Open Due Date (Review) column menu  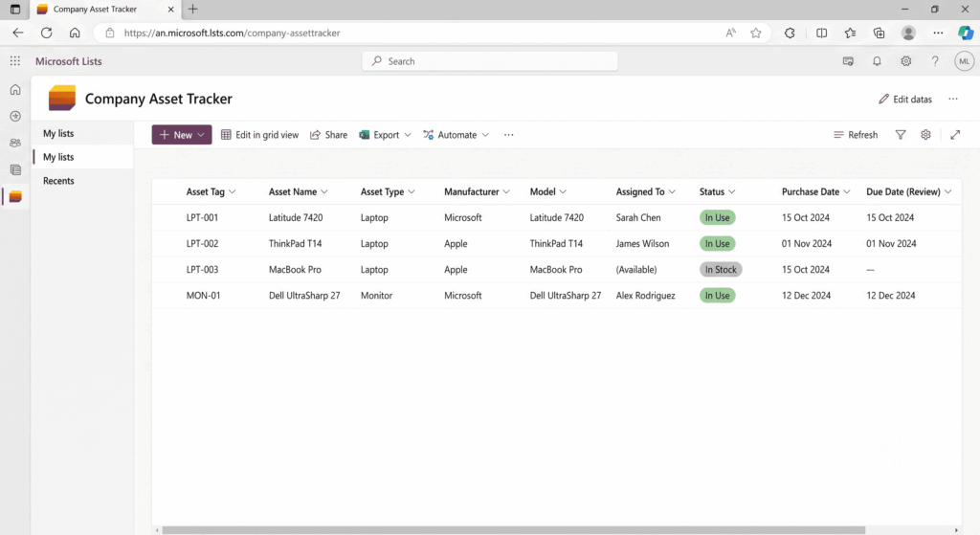[948, 191]
